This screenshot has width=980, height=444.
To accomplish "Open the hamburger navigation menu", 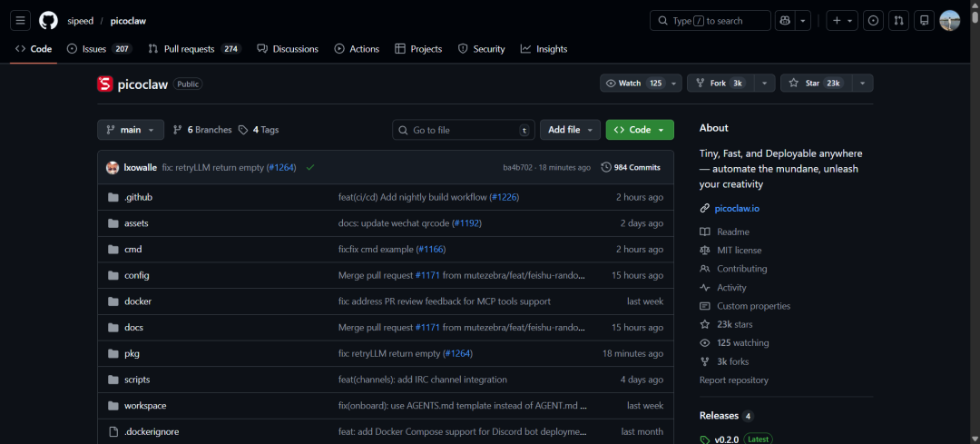I will [20, 21].
